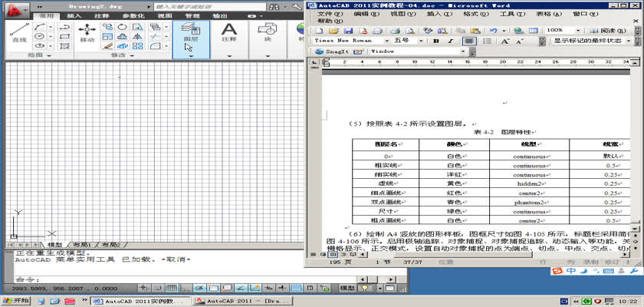Click the Paste icon in Word toolbar
The width and height of the screenshot is (644, 307).
coord(475,31)
